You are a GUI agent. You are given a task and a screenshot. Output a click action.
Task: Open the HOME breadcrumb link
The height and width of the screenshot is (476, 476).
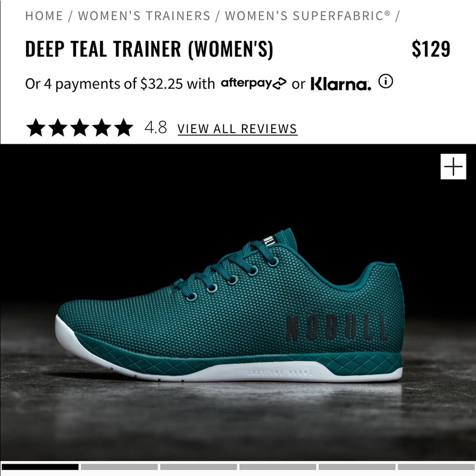44,16
